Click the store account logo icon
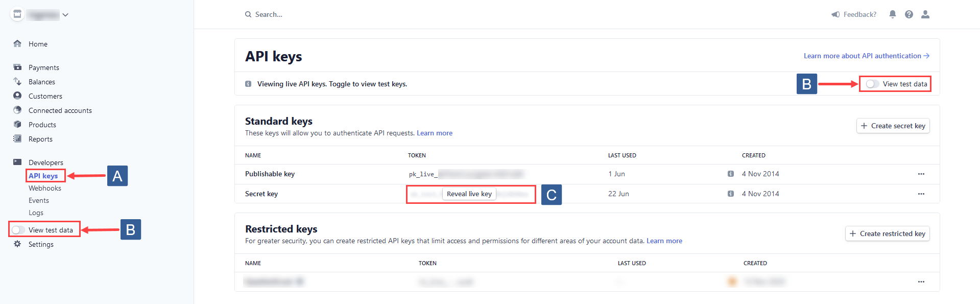 point(17,14)
